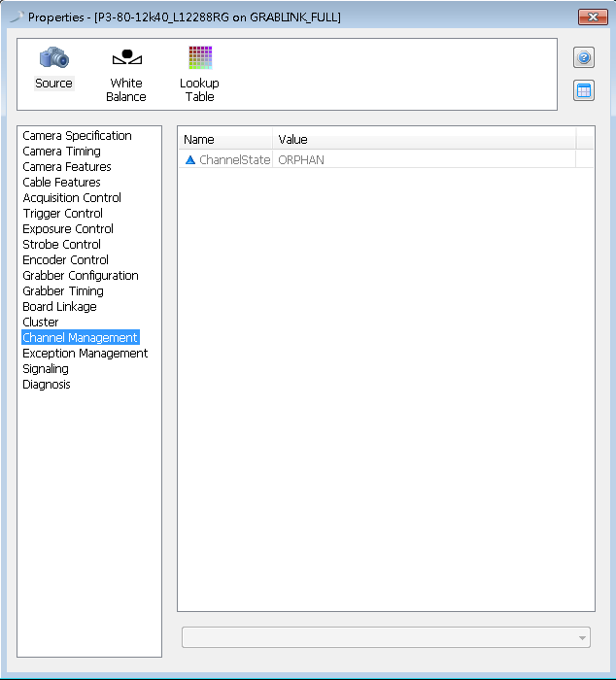Select Camera Timing category
Viewport: 616px width, 680px height.
point(61,152)
